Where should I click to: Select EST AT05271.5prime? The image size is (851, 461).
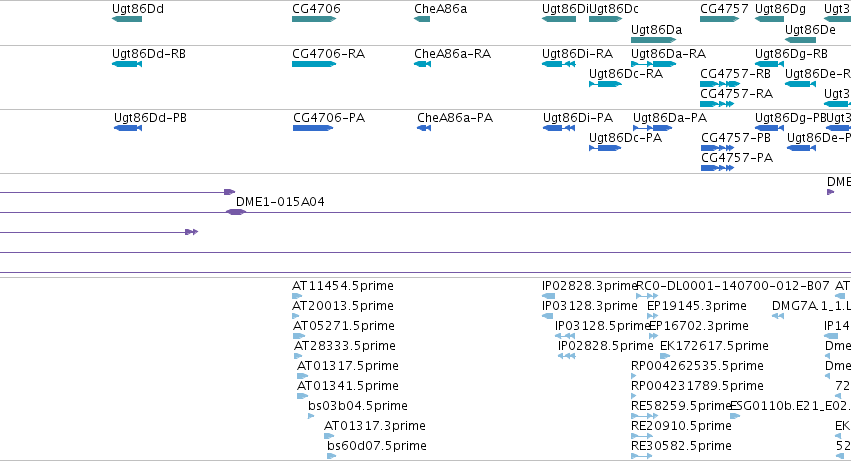[299, 337]
